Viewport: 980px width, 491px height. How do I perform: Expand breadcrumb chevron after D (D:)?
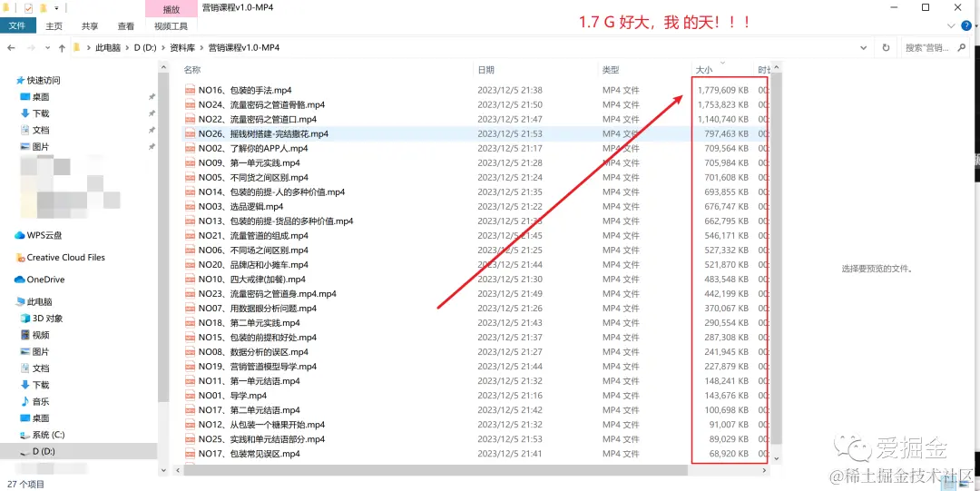pyautogui.click(x=162, y=47)
